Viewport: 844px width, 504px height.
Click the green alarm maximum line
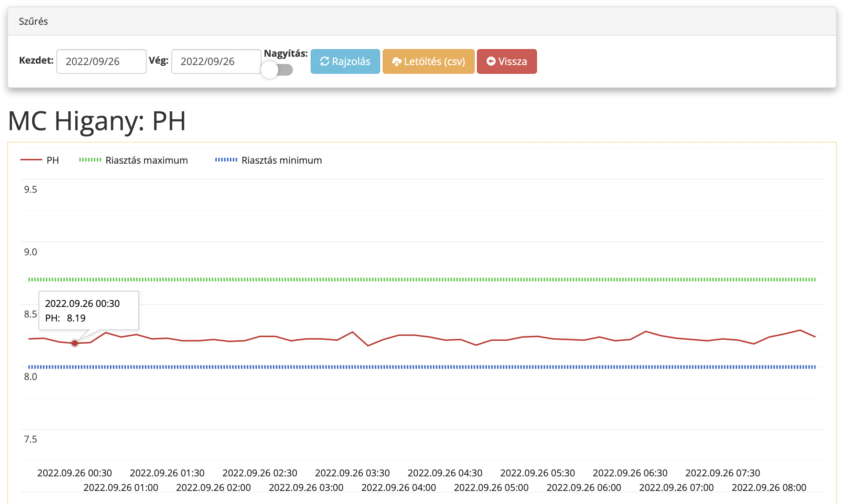coord(422,279)
